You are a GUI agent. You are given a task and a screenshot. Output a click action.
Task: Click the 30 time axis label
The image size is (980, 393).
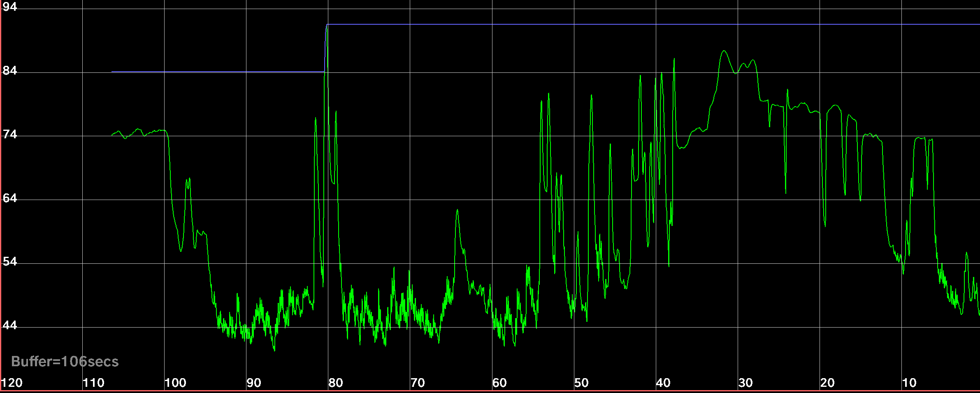pyautogui.click(x=745, y=383)
